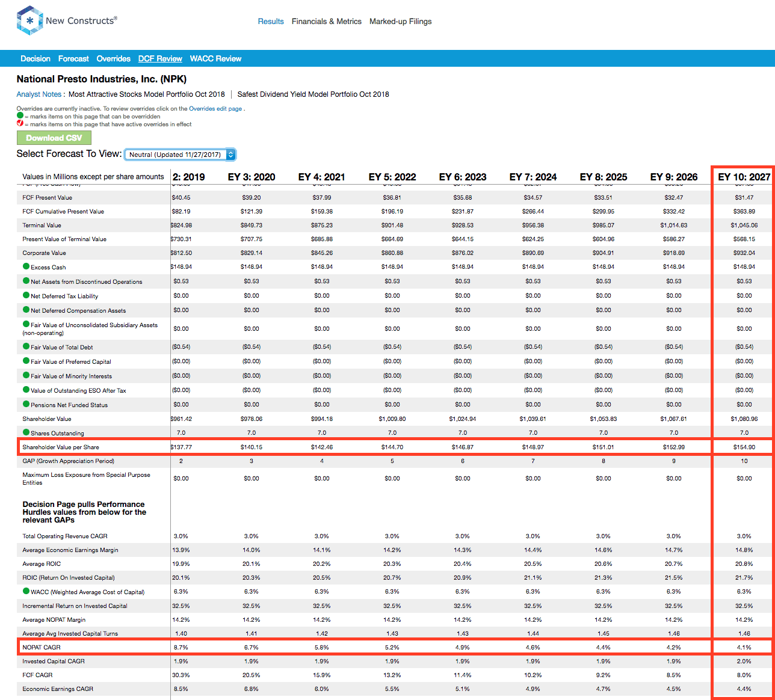
Task: Click the National Presto Industries, Inc. (NPK) heading
Action: pyautogui.click(x=102, y=79)
